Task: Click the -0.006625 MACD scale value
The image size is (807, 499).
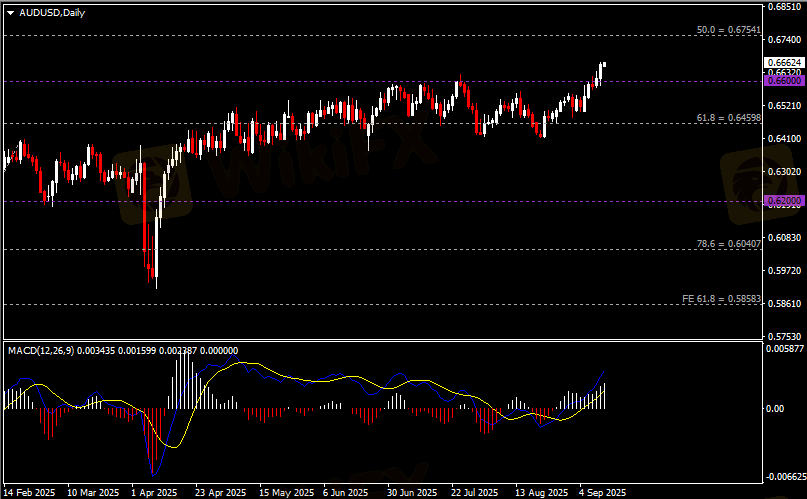Action: [x=784, y=477]
